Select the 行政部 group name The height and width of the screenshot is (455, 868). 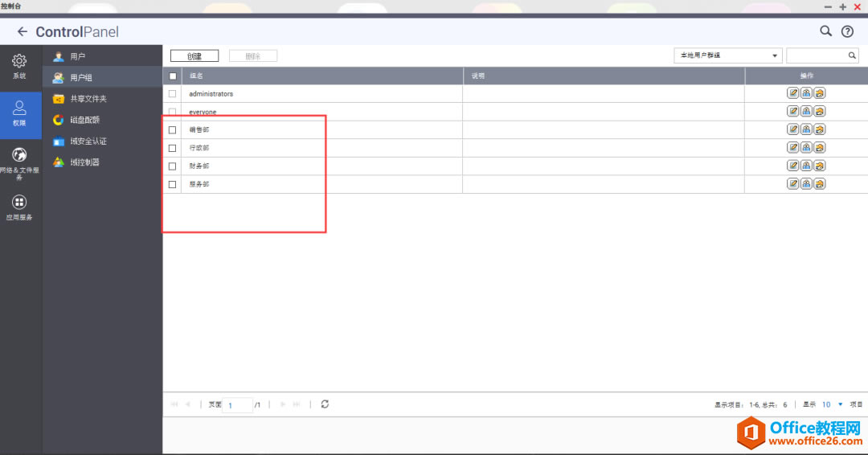coord(199,149)
